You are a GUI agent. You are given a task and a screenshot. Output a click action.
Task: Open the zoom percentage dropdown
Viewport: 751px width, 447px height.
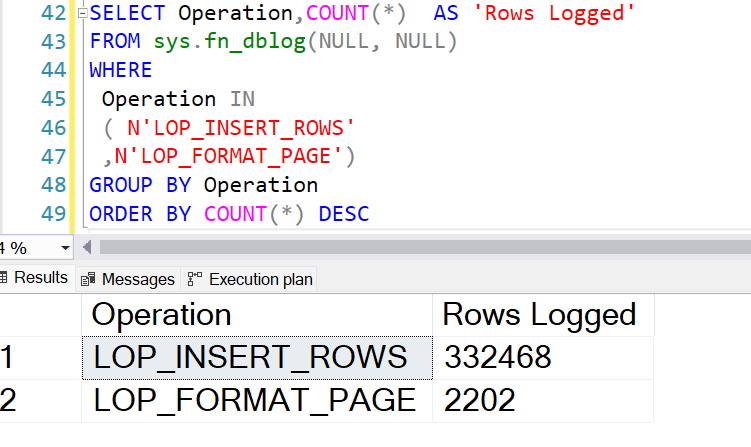(65, 248)
